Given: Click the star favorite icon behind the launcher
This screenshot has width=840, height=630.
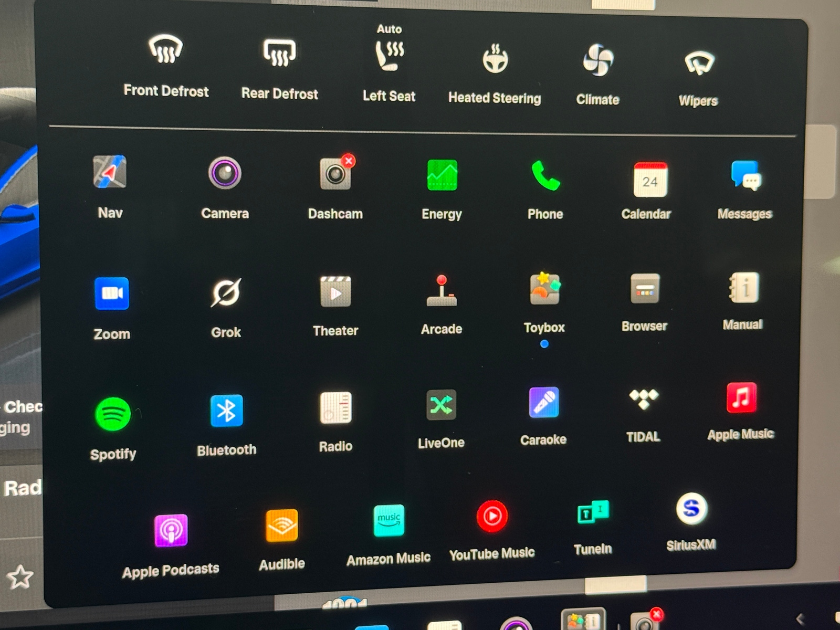Looking at the screenshot, I should [x=20, y=576].
